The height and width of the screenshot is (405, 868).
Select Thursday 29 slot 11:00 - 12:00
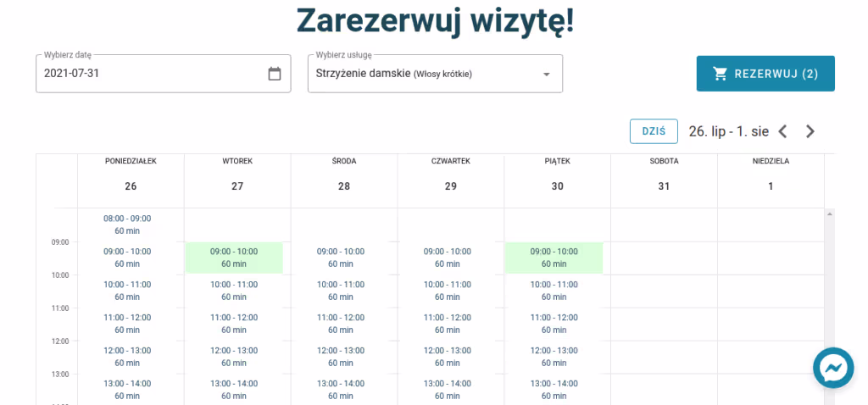(448, 324)
